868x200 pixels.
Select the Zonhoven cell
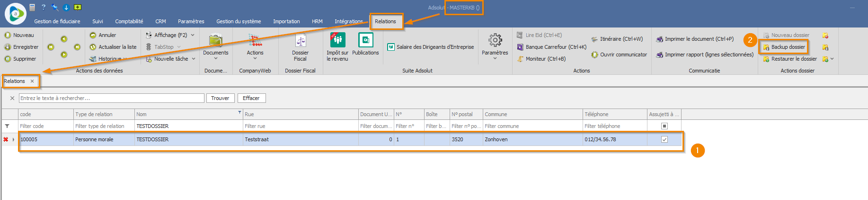[533, 139]
